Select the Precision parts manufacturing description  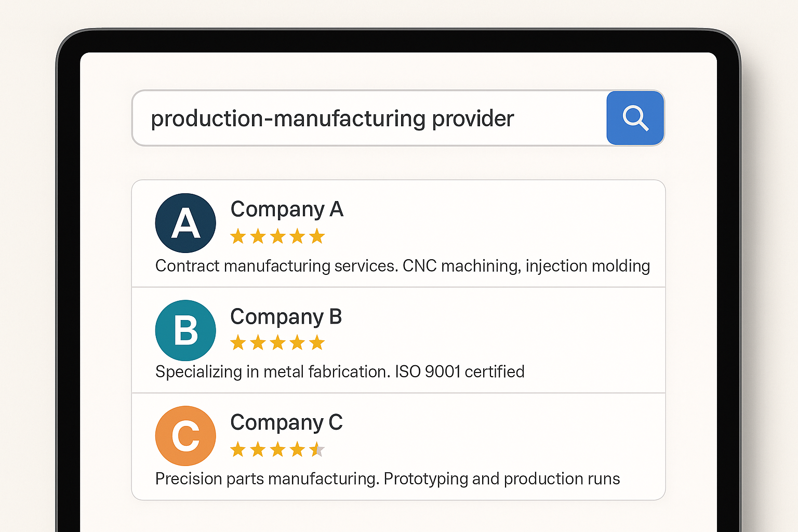coord(388,478)
